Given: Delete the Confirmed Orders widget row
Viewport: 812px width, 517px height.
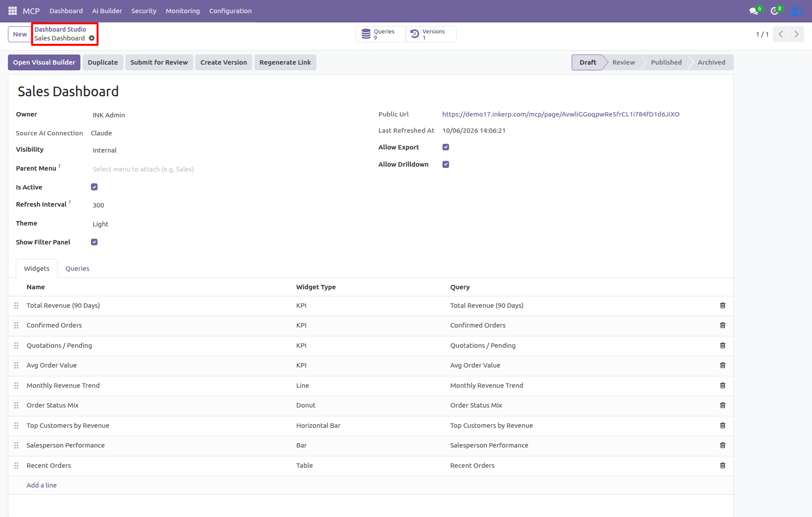Looking at the screenshot, I should (722, 325).
